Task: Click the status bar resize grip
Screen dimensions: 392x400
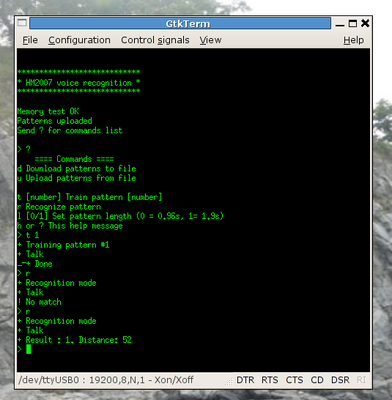Action: 229,382
